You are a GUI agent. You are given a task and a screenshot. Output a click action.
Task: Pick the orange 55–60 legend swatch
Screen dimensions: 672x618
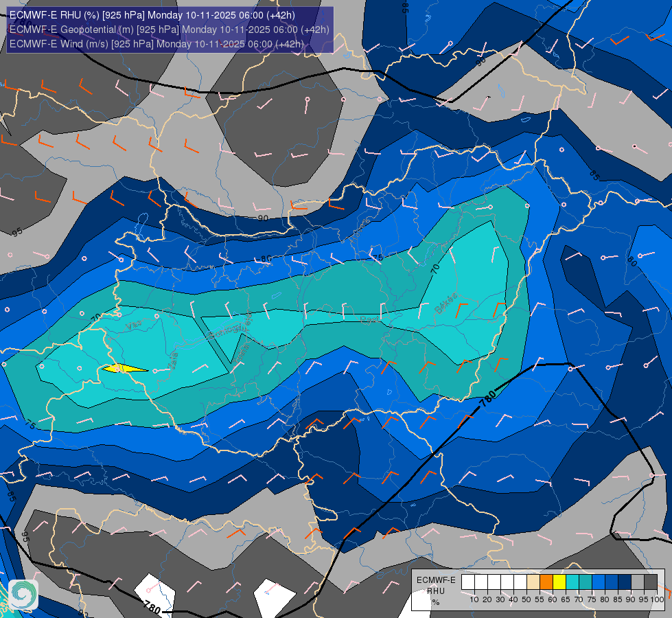coord(546,582)
